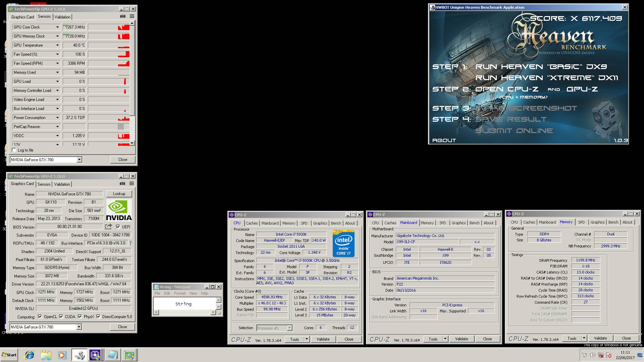Screen dimensions: 644x362
Task: Open the Power Consumption sensor dropdown
Action: pos(57,118)
